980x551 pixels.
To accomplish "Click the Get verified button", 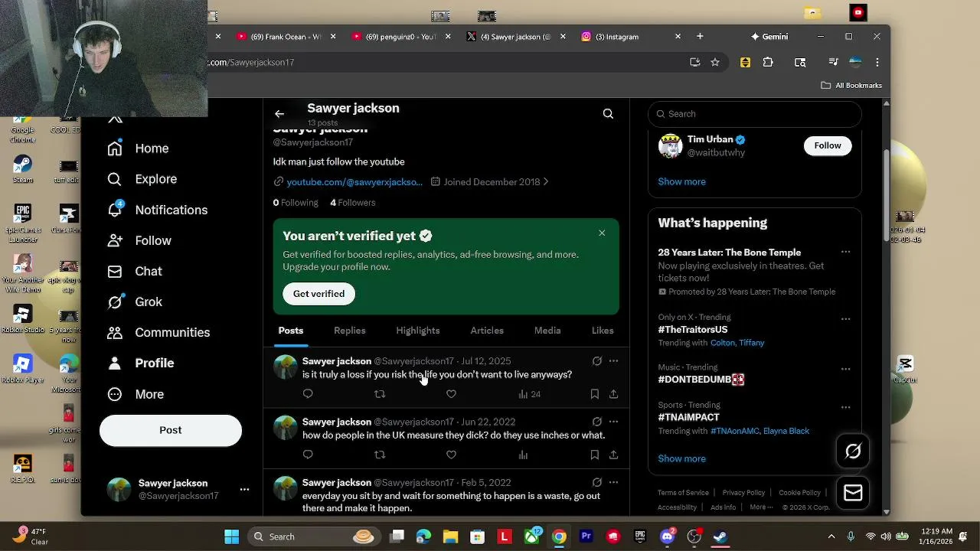I will [x=318, y=294].
